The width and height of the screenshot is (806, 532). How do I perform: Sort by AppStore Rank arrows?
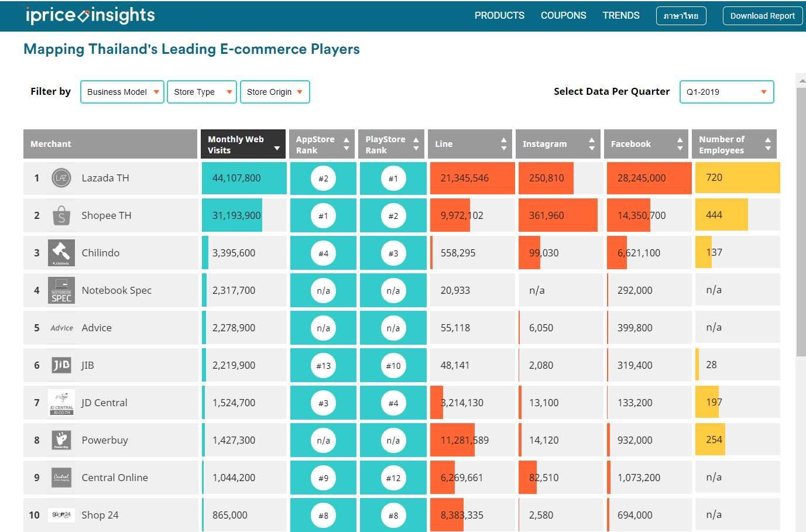(346, 144)
